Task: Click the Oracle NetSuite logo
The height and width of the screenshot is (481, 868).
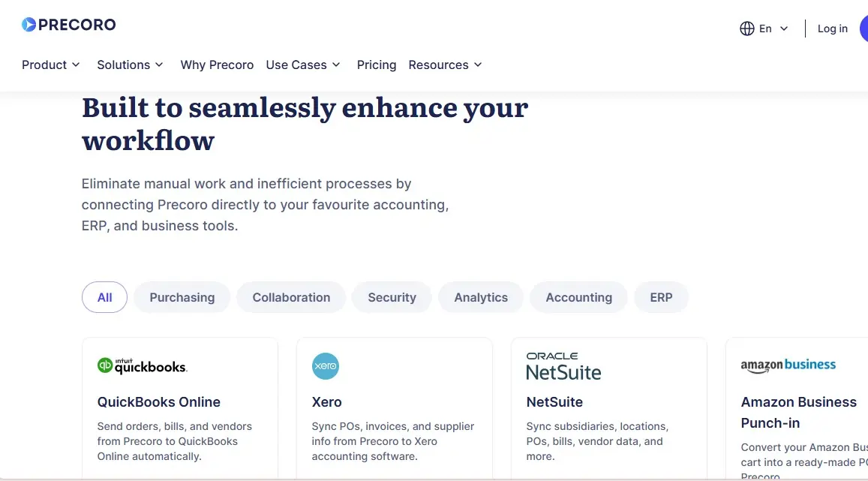Action: tap(563, 366)
